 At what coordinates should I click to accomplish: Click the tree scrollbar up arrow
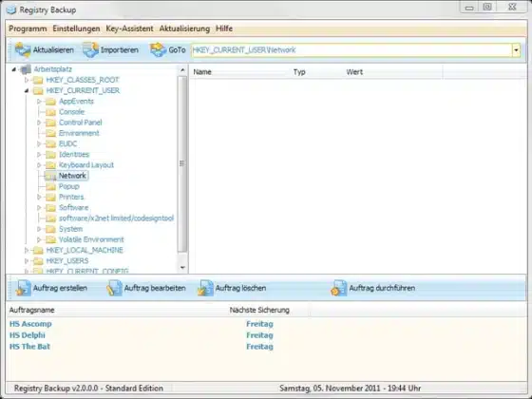[x=182, y=70]
